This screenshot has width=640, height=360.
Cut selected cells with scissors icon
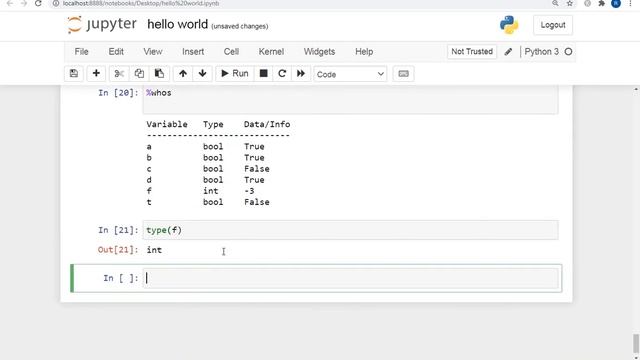click(x=119, y=73)
